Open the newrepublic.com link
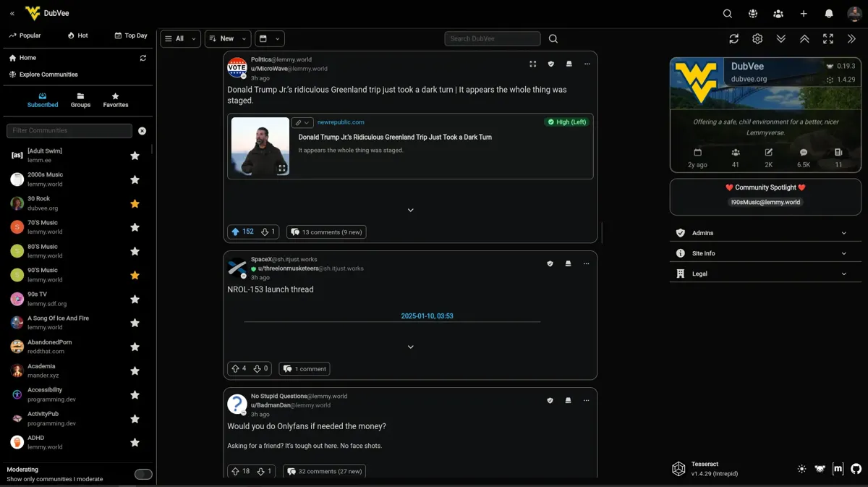868x487 pixels. 341,122
